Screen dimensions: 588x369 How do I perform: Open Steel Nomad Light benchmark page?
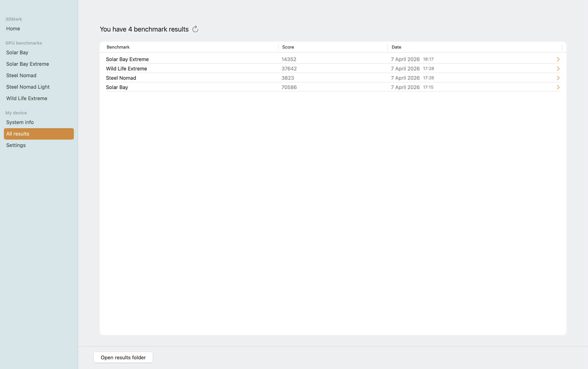28,87
